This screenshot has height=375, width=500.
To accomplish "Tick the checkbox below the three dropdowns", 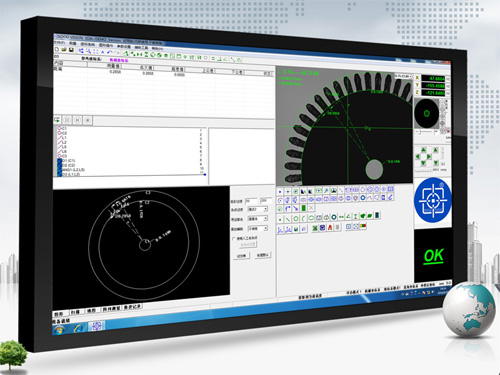I will click(x=234, y=239).
